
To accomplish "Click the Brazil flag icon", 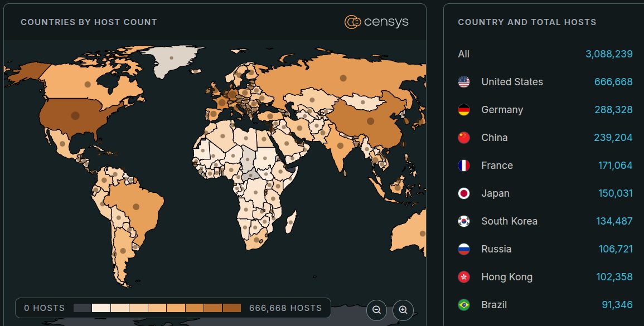I will pos(464,305).
